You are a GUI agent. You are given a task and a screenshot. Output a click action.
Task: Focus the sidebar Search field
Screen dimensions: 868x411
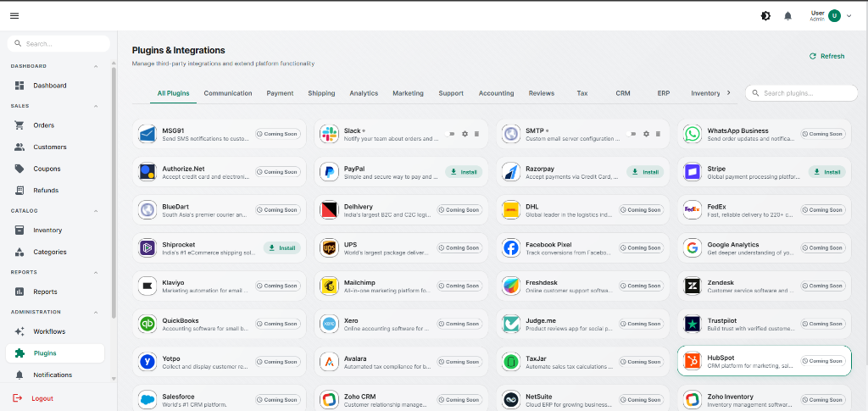tap(58, 44)
